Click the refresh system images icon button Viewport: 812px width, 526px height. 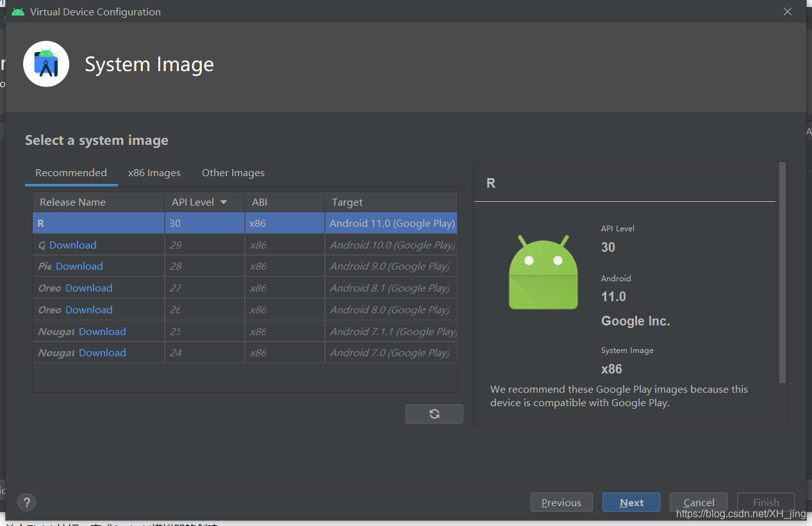point(434,414)
